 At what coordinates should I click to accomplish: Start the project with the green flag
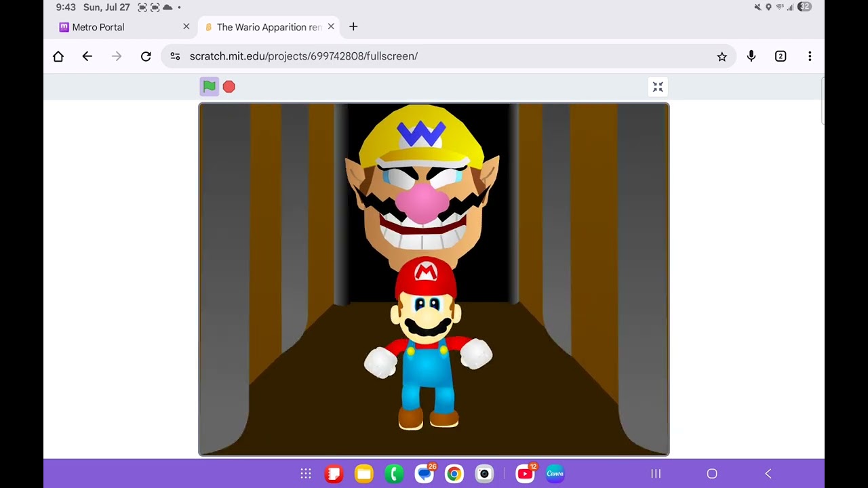tap(209, 86)
